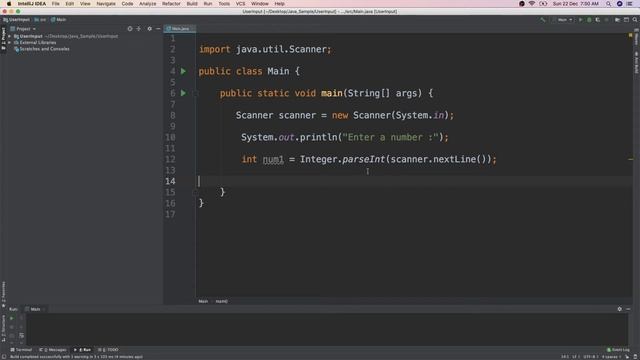Click the src breadcrumb in the navigation bar
The image size is (640, 360).
(40, 20)
